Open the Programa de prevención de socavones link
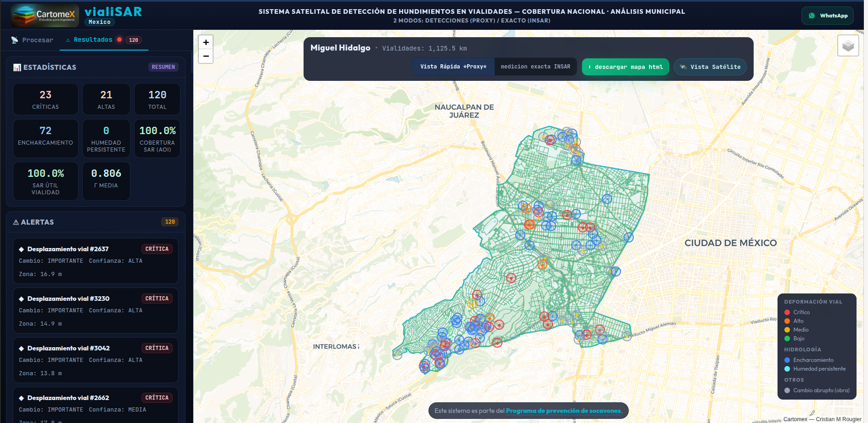Viewport: 868px width, 423px height. 563,411
